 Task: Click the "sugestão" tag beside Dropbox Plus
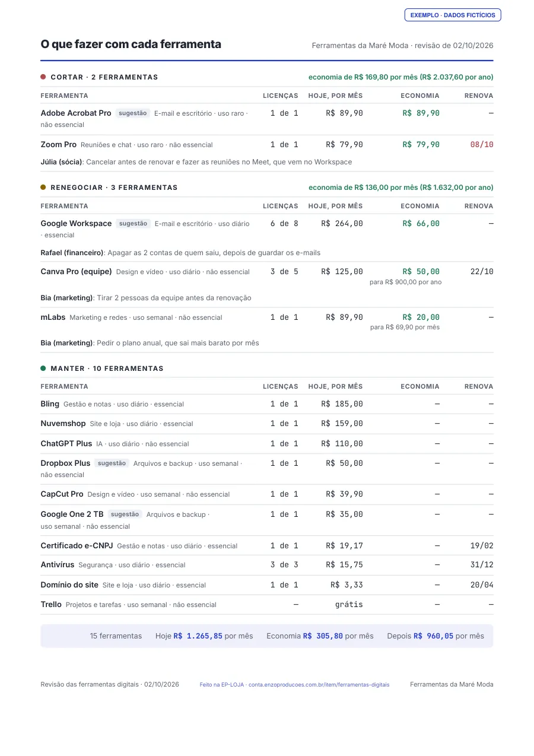coord(112,463)
